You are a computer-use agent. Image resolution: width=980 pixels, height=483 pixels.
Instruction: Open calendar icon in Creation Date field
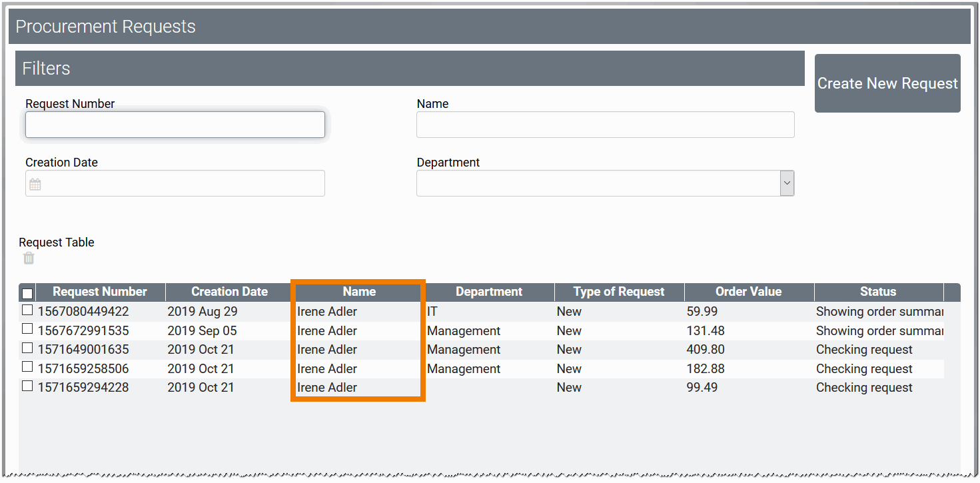35,184
